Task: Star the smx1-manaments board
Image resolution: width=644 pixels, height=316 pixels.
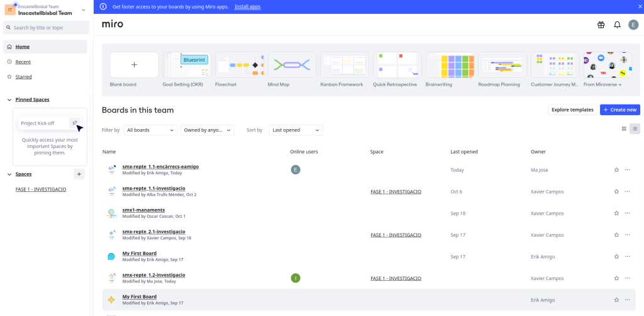Action: click(616, 213)
